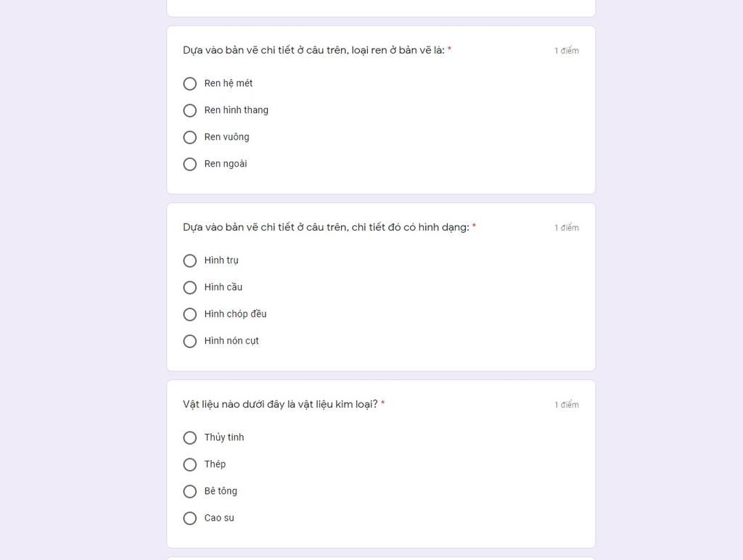Pick the 'Ren vuông' radio button
The height and width of the screenshot is (560, 743).
point(189,137)
